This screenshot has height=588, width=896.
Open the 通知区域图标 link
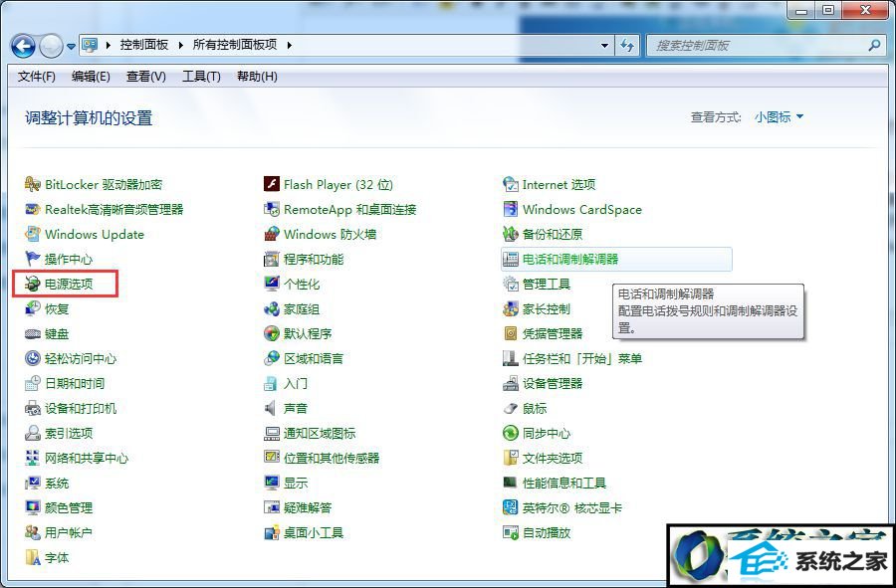point(320,434)
